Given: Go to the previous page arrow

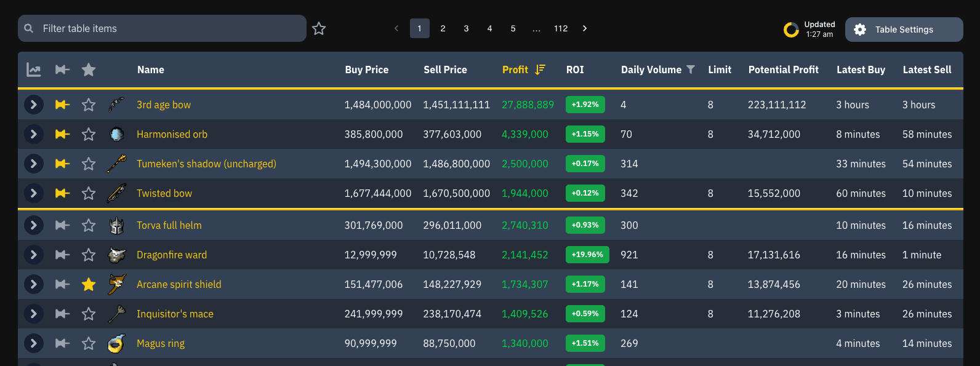Looking at the screenshot, I should [x=396, y=28].
